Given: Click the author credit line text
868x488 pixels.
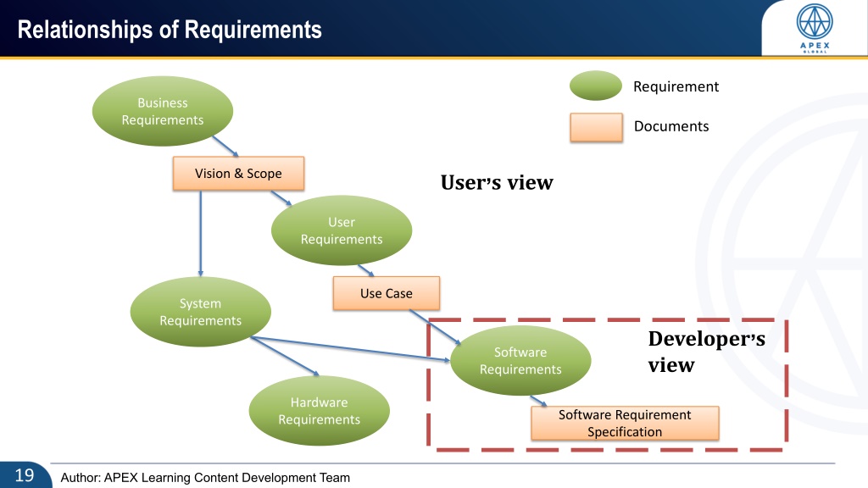Looking at the screenshot, I should pyautogui.click(x=205, y=478).
